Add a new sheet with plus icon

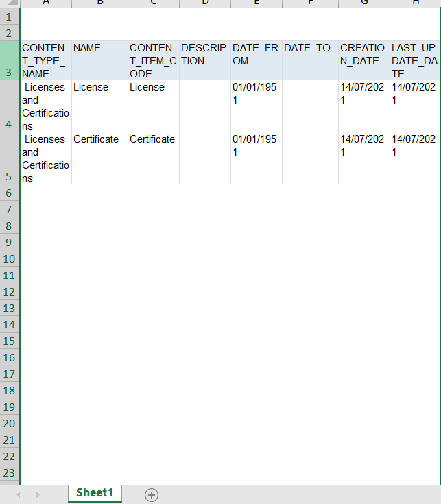[152, 494]
